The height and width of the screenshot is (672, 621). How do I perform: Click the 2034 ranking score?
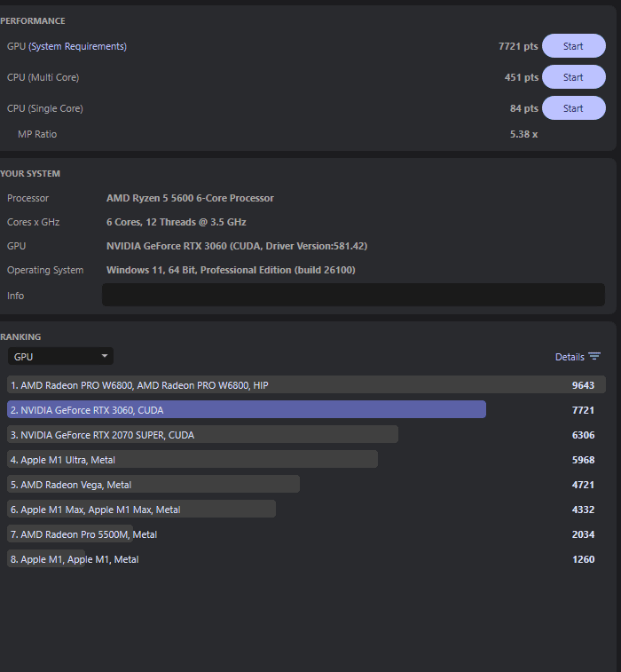point(584,534)
